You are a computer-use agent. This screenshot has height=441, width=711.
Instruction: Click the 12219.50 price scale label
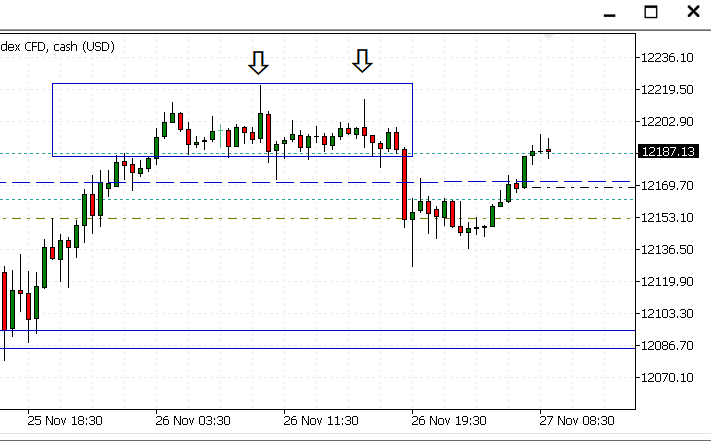click(667, 90)
